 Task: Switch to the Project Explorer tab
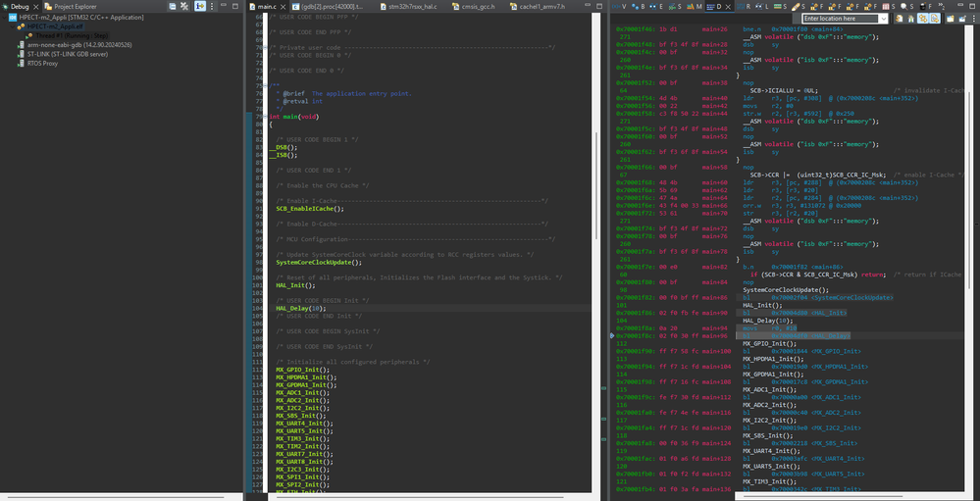tap(70, 6)
